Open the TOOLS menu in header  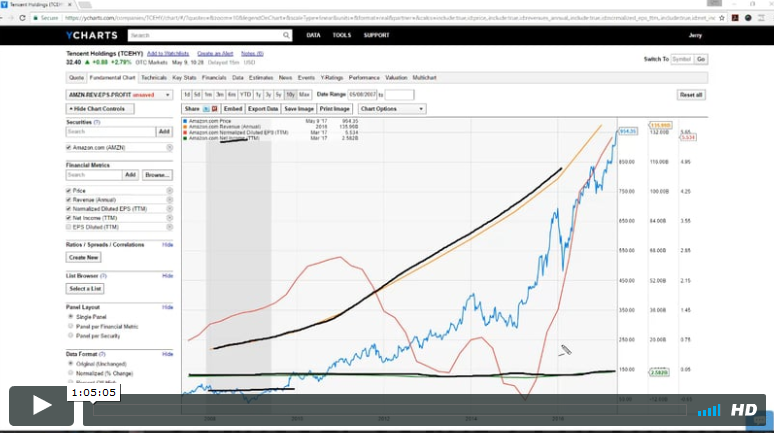point(342,35)
